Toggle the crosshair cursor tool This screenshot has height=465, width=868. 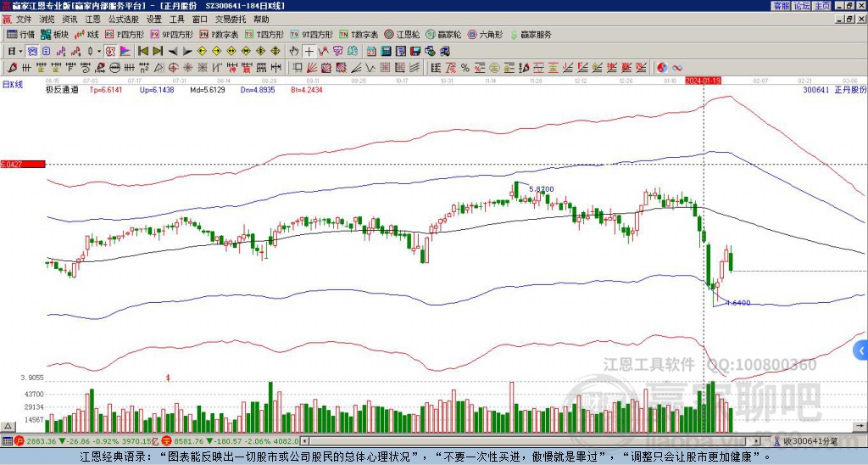309,51
